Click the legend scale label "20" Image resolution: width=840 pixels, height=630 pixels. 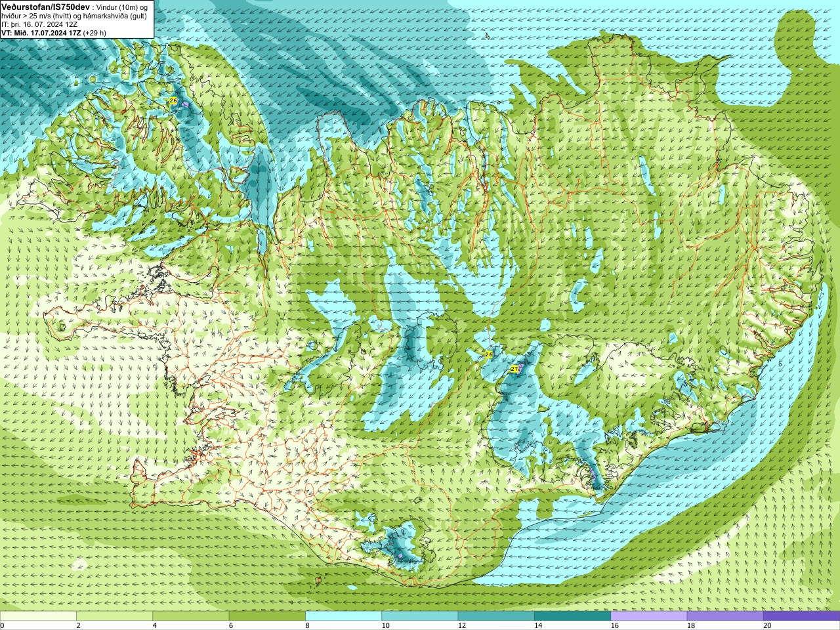(767, 625)
